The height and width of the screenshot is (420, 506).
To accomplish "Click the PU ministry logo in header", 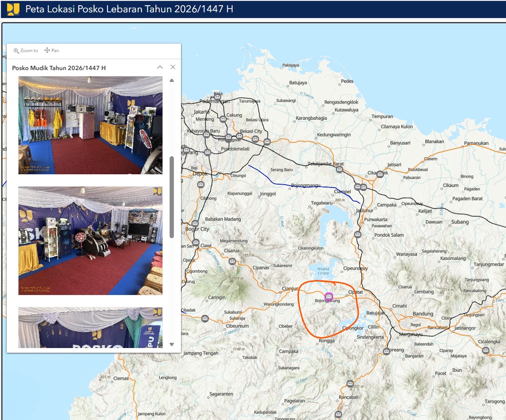I will tap(13, 9).
